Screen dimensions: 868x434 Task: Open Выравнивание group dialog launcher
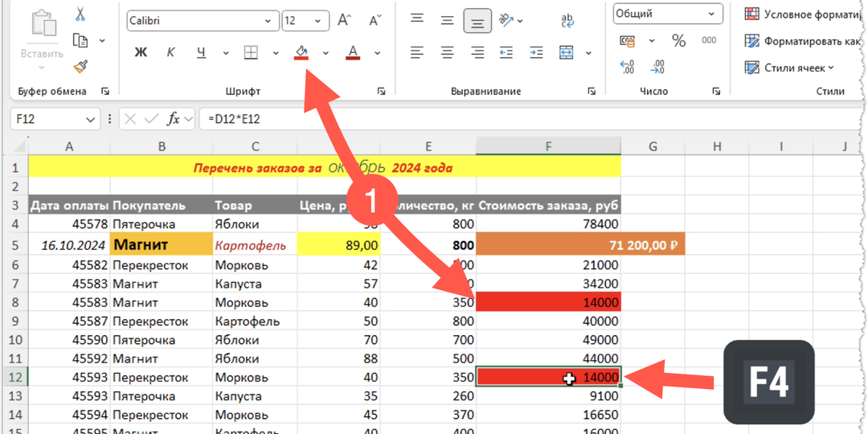point(592,92)
